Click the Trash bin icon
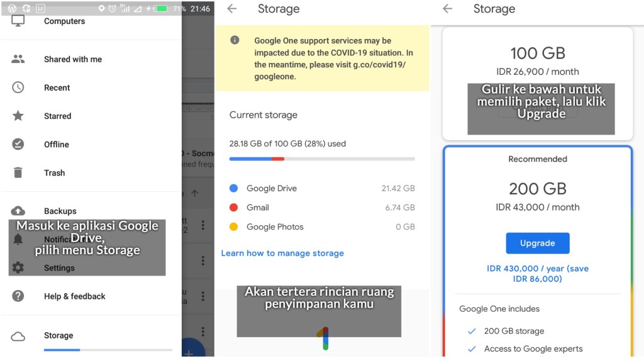The height and width of the screenshot is (358, 644). tap(18, 172)
